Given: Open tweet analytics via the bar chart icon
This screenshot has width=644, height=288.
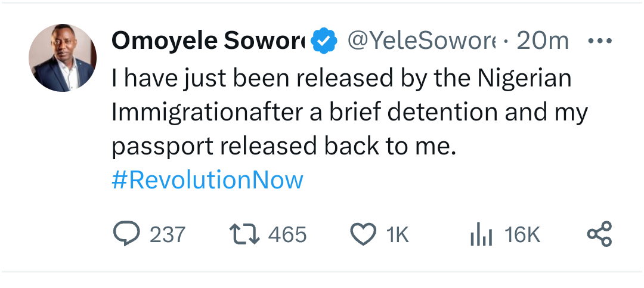Looking at the screenshot, I should pos(481,236).
